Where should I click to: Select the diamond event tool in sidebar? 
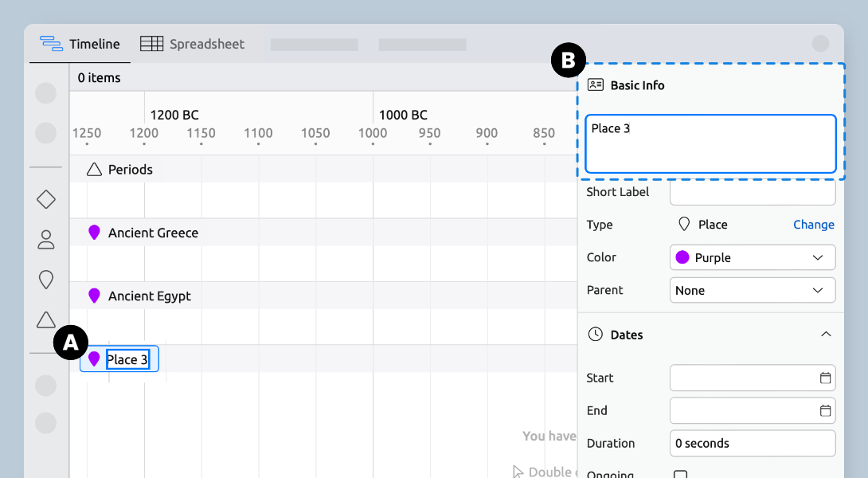[46, 199]
